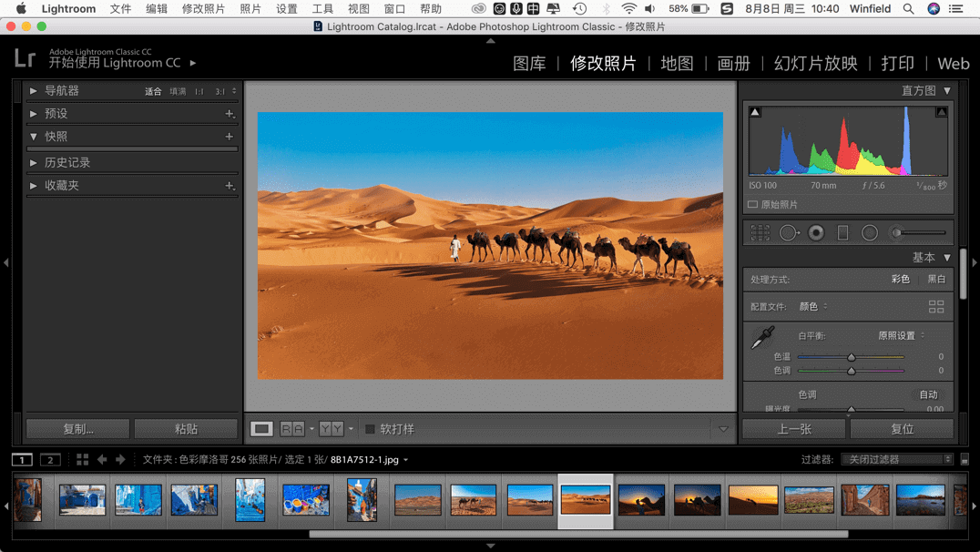The height and width of the screenshot is (552, 980).
Task: Open the 配置文件 颜色 profile dropdown
Action: pyautogui.click(x=813, y=306)
